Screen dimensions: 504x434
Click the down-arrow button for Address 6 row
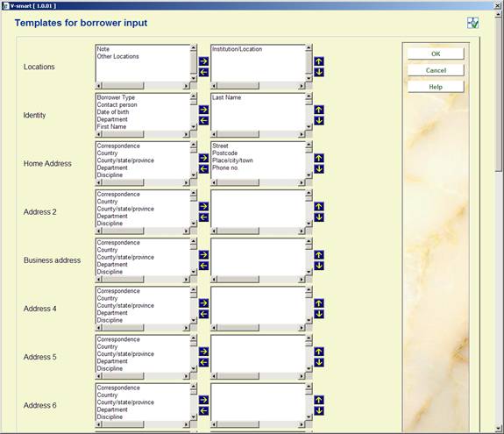click(319, 410)
